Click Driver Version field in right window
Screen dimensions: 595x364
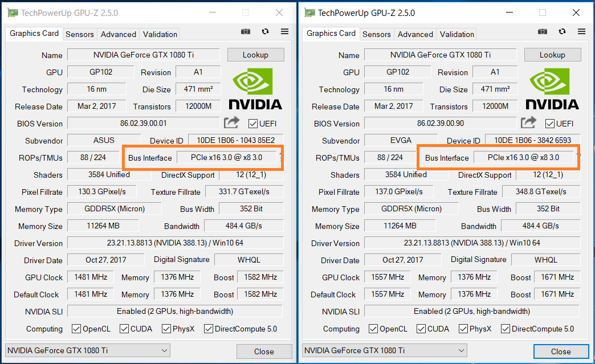(x=472, y=243)
